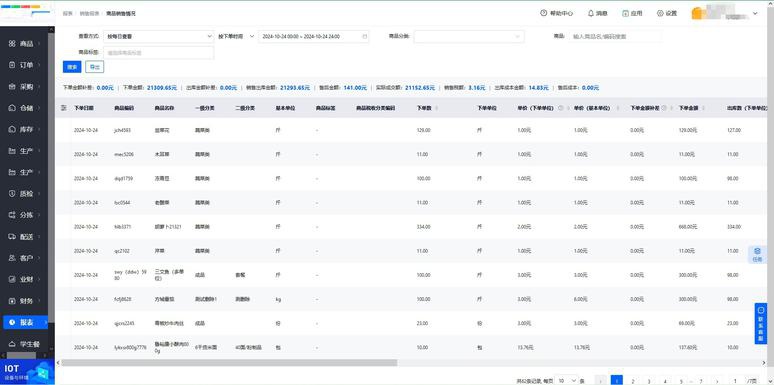Open the 联系客服 floating widget
Image resolution: width=774 pixels, height=385 pixels.
coord(760,323)
